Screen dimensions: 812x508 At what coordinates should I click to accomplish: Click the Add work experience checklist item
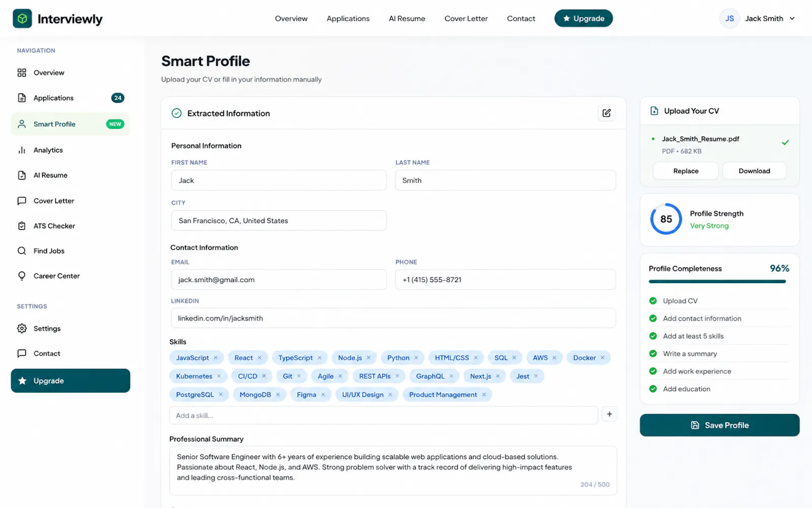click(719, 371)
